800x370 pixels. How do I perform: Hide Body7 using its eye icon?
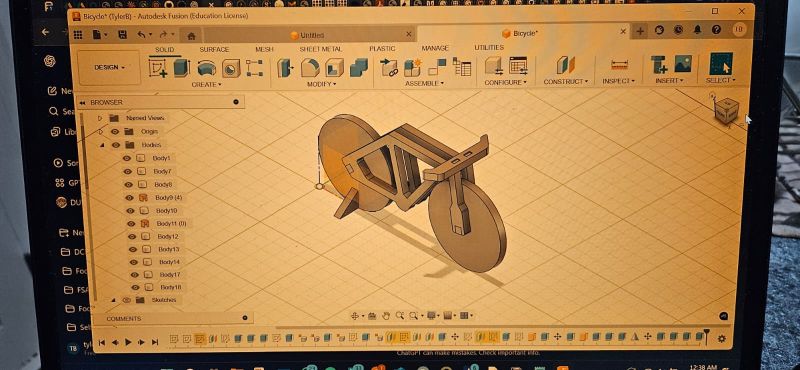[x=128, y=171]
